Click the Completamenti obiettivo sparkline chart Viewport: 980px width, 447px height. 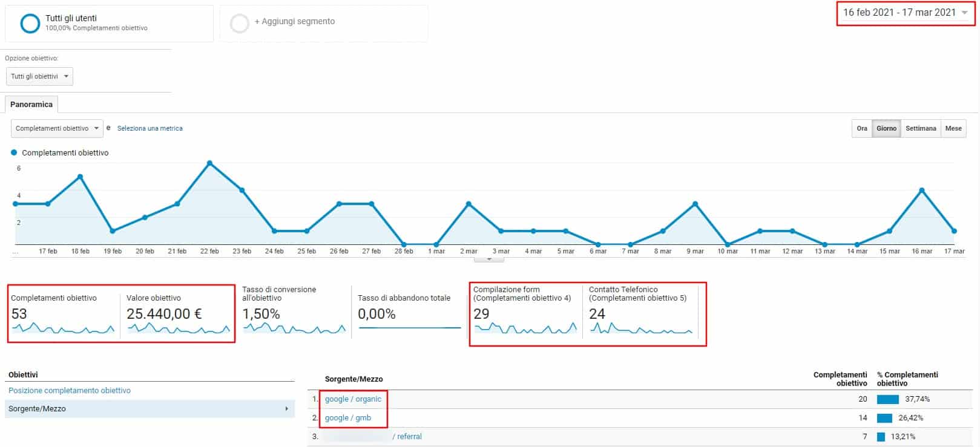[62, 329]
